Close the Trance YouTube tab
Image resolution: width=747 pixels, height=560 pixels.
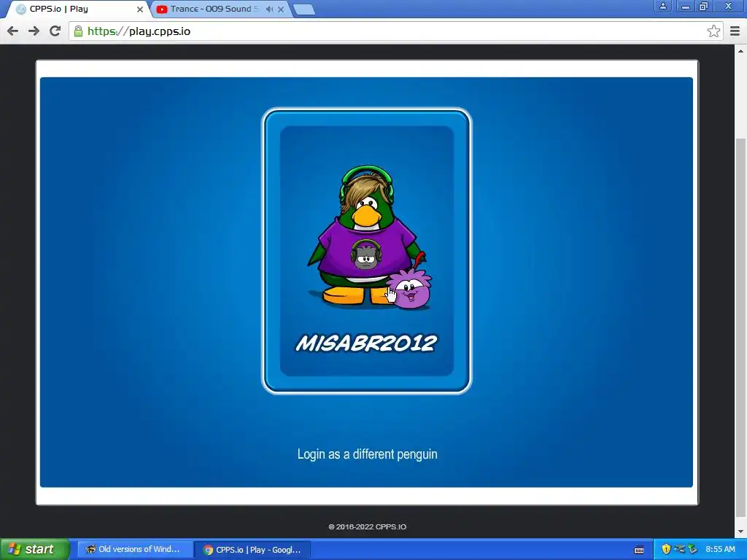281,9
